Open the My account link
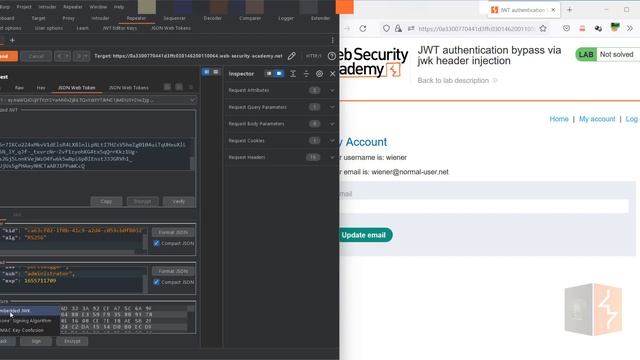640x360 pixels. click(x=597, y=119)
